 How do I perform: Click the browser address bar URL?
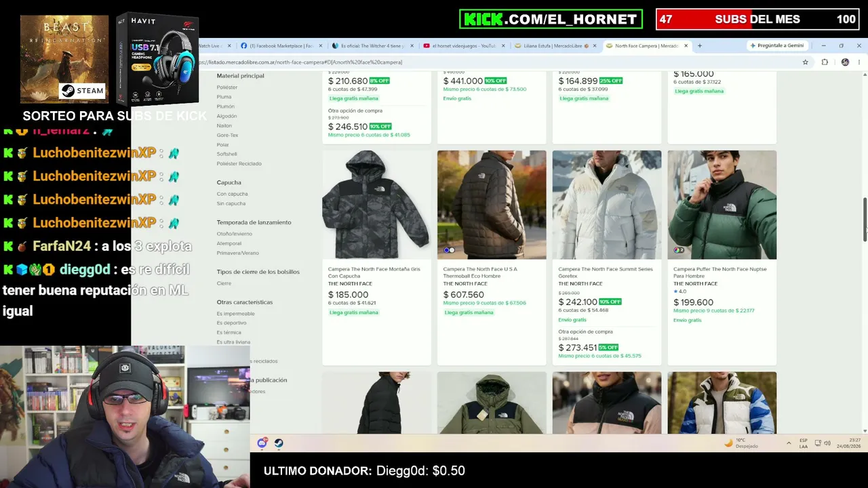point(300,62)
